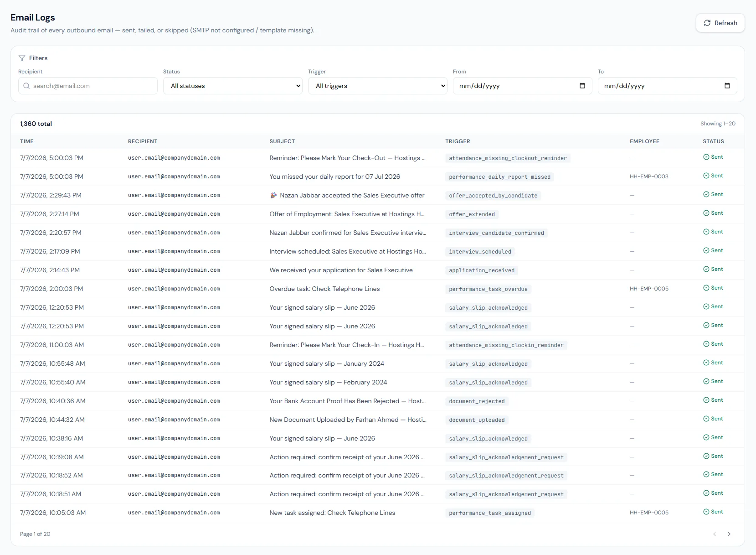Viewport: 756px width, 555px height.
Task: Click the document_uploaded trigger tag
Action: coord(477,420)
